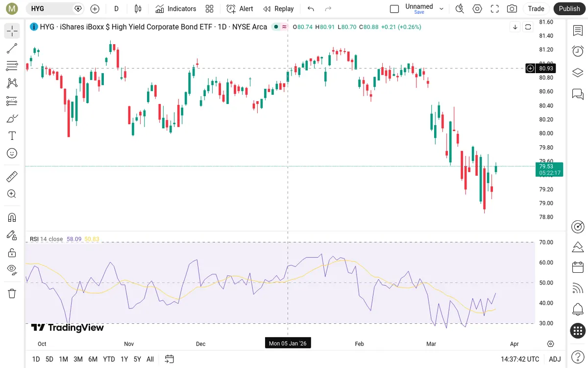
Task: Remove drawings with trash icon
Action: point(12,293)
